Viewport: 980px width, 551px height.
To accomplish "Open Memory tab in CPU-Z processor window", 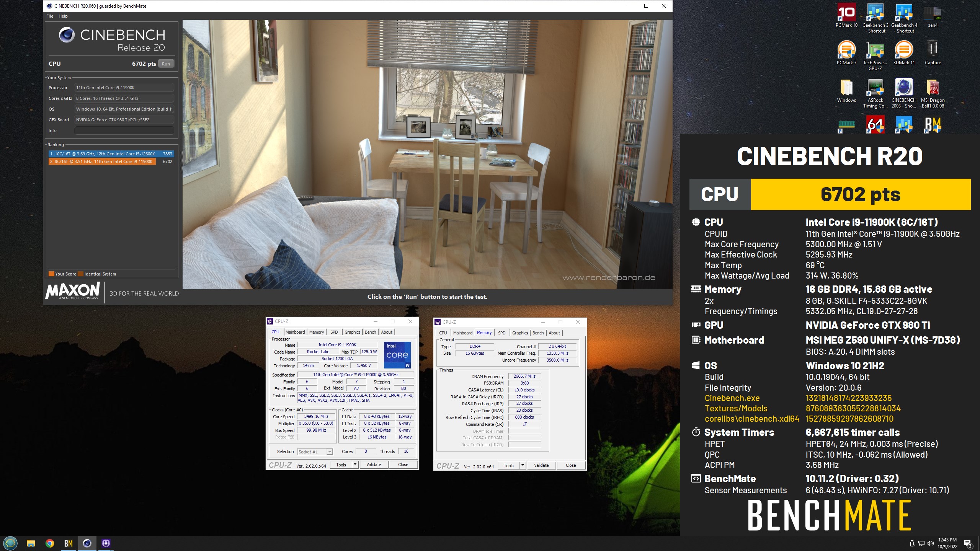I will [317, 332].
